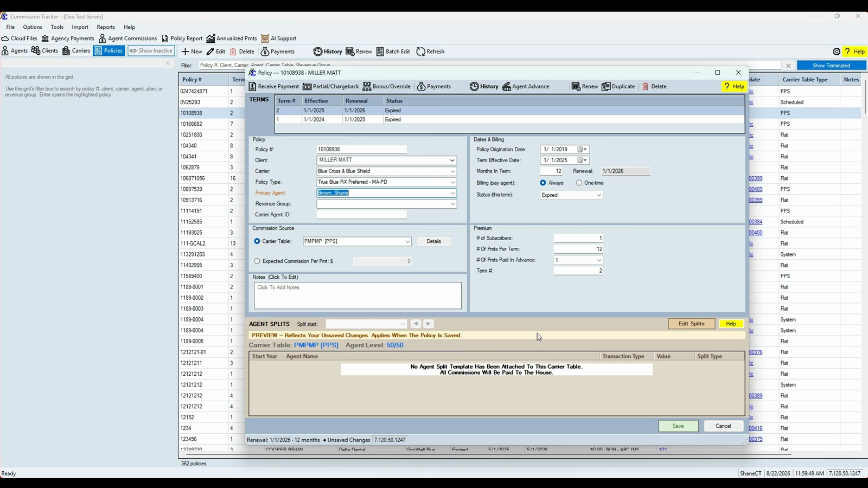Open Agent Commissions
This screenshot has width=868, height=488.
tap(127, 38)
